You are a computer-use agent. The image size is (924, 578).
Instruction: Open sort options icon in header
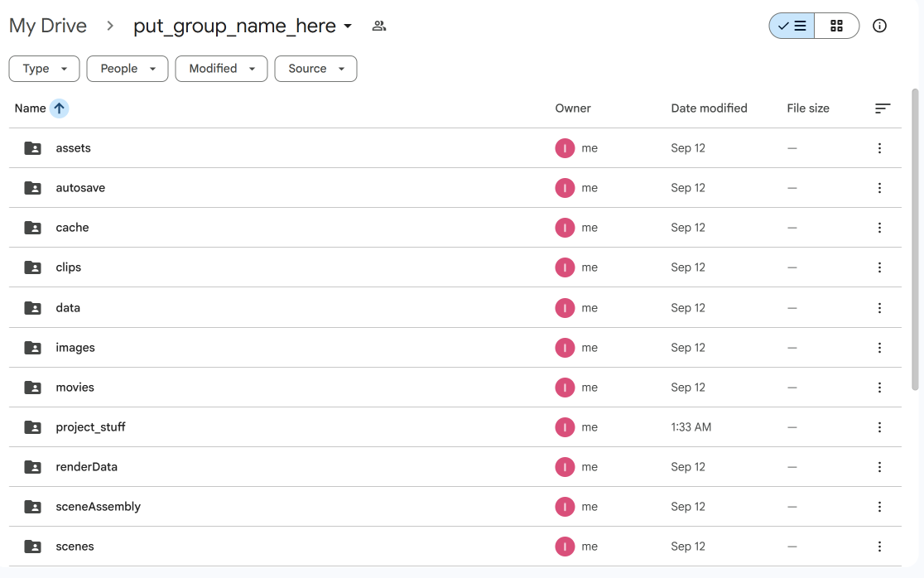(882, 108)
